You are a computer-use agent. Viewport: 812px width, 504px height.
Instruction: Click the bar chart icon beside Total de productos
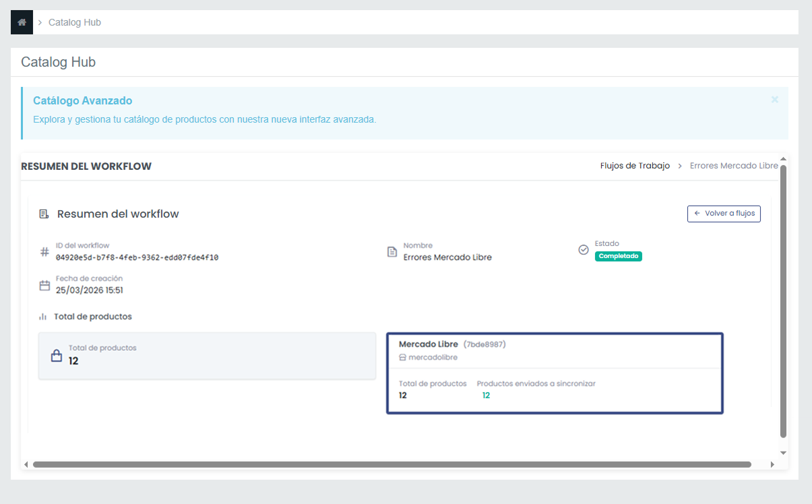tap(43, 317)
